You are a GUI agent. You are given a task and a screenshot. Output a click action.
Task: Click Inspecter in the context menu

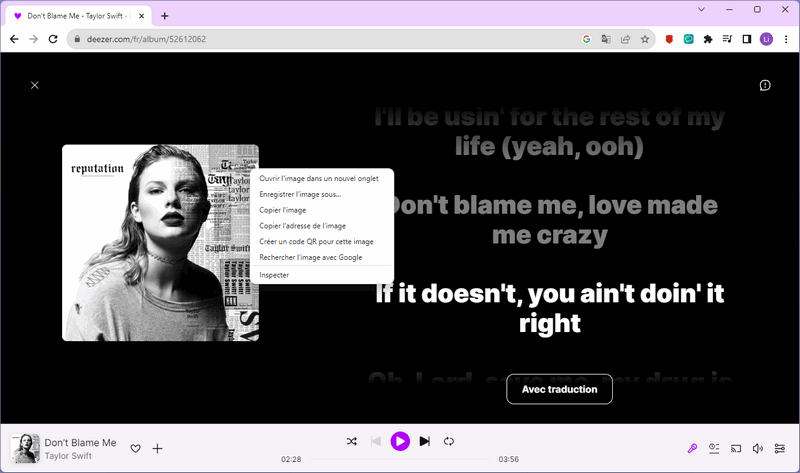click(322, 275)
